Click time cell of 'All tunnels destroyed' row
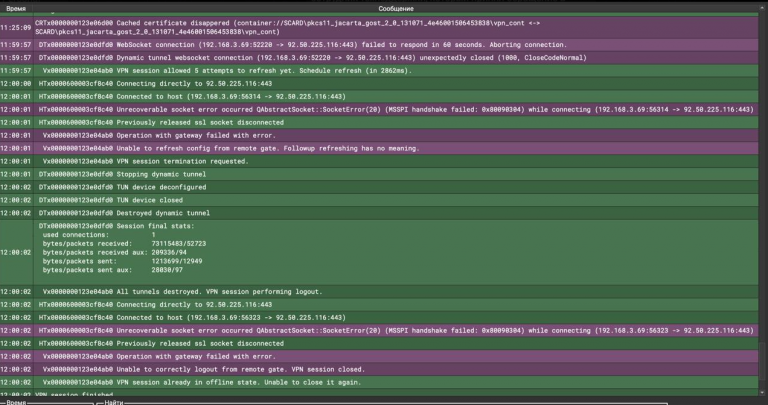The height and width of the screenshot is (405, 768). tap(16, 292)
